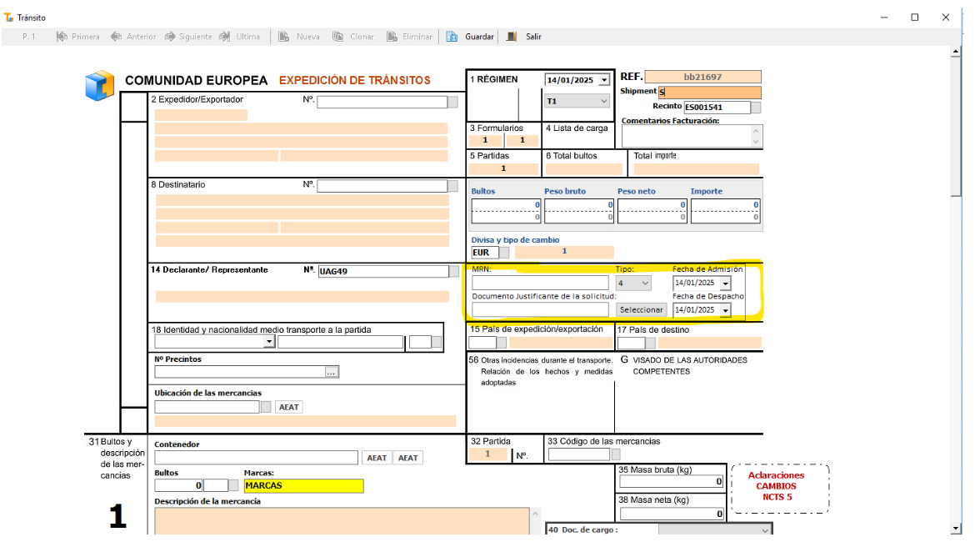
Task: Click the yellow MARCAS field
Action: pos(303,486)
